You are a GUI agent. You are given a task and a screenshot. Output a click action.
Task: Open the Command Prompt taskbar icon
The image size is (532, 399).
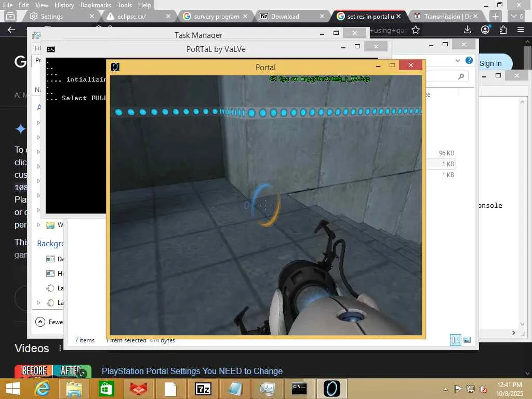coord(299,389)
